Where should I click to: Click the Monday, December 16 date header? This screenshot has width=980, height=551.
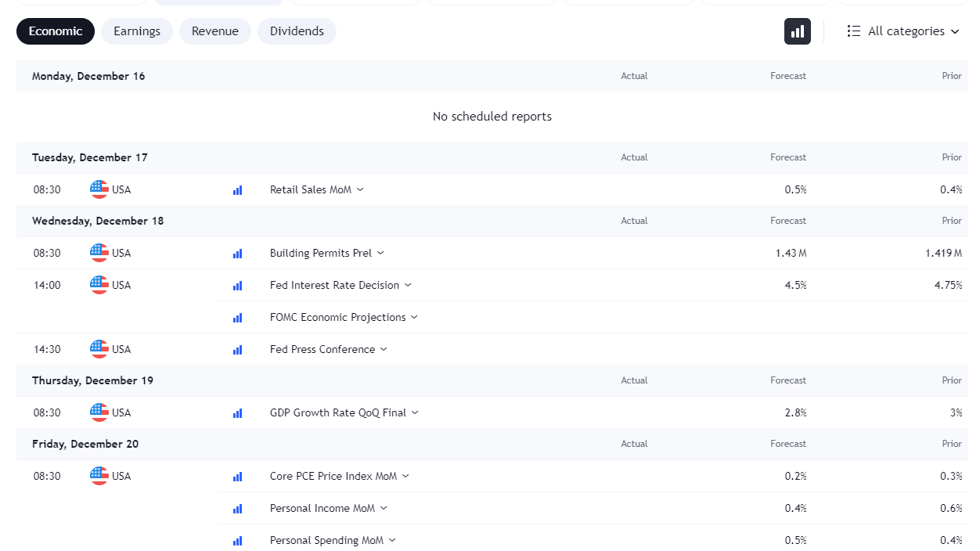(88, 76)
